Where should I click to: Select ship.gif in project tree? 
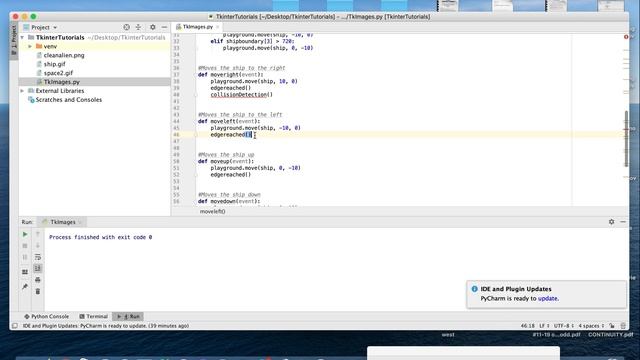(54, 64)
